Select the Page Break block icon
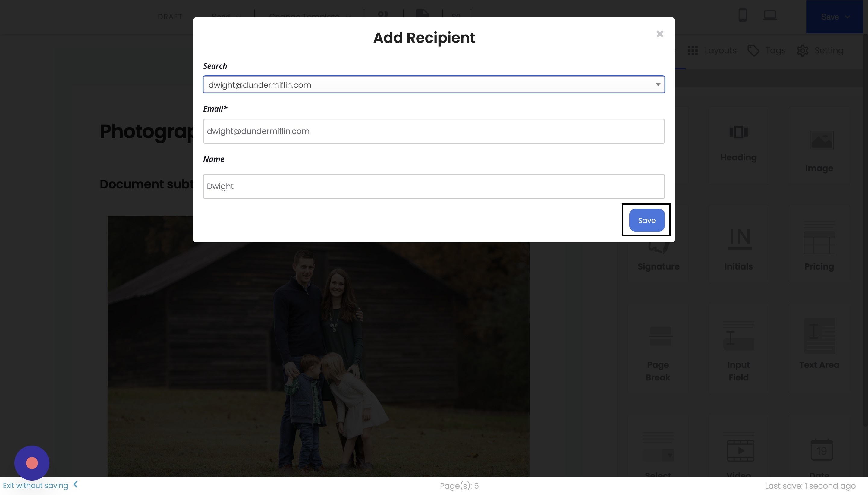 pos(660,336)
